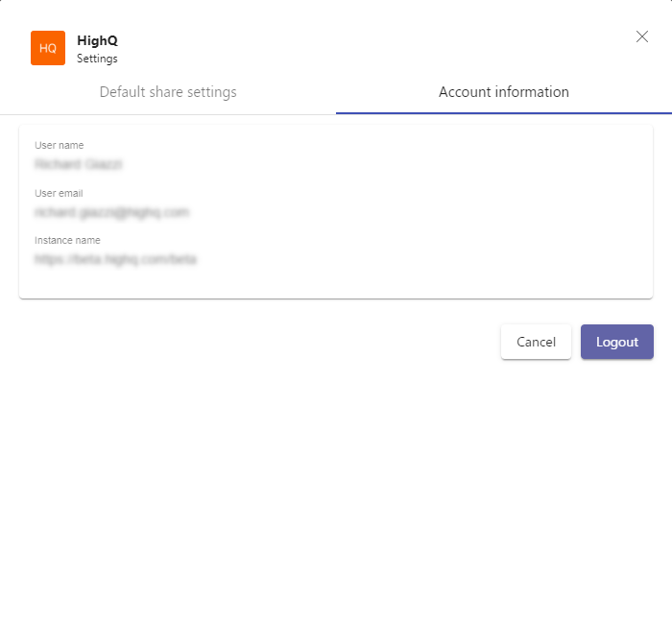Click the blue underline below Account information

504,113
